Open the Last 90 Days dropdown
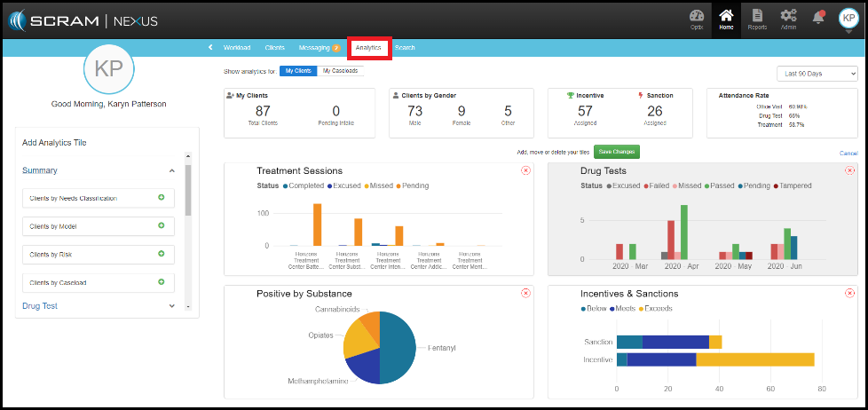868x410 pixels. point(817,73)
